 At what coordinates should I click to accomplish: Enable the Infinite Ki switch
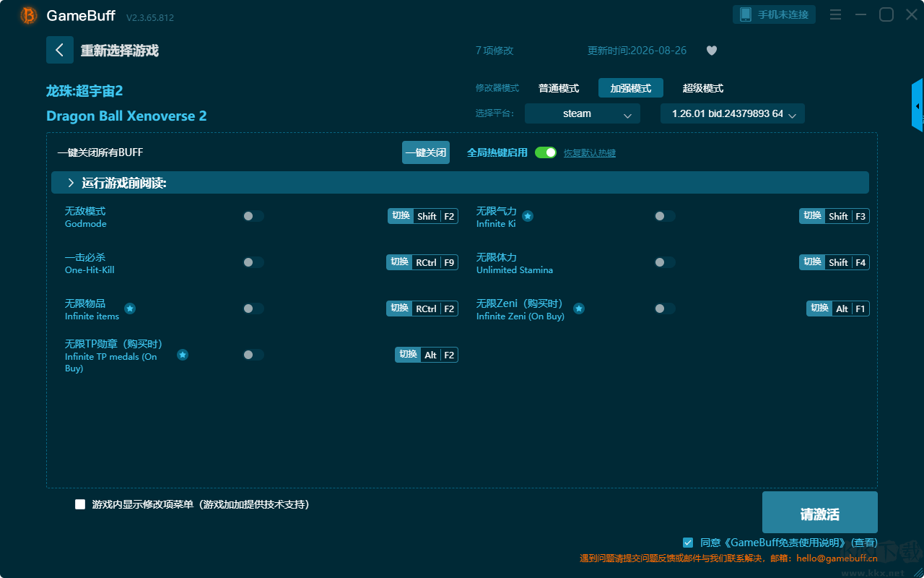pos(665,216)
